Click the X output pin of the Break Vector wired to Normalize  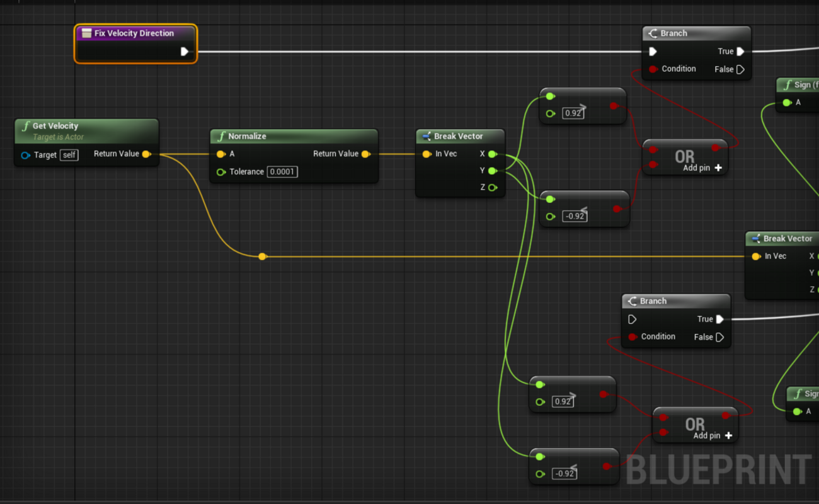pyautogui.click(x=492, y=154)
